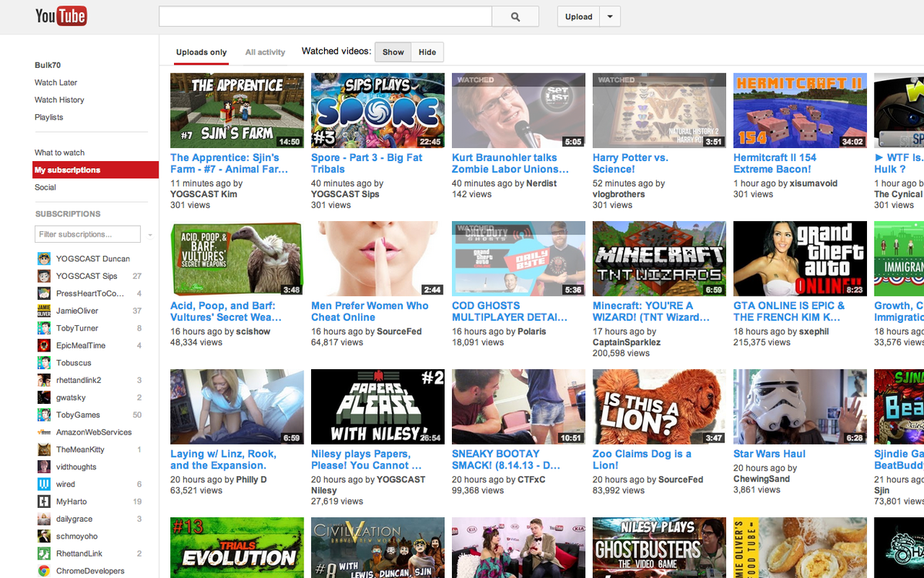Viewport: 924px width, 578px height.
Task: Click the search magnifier icon
Action: [x=515, y=15]
